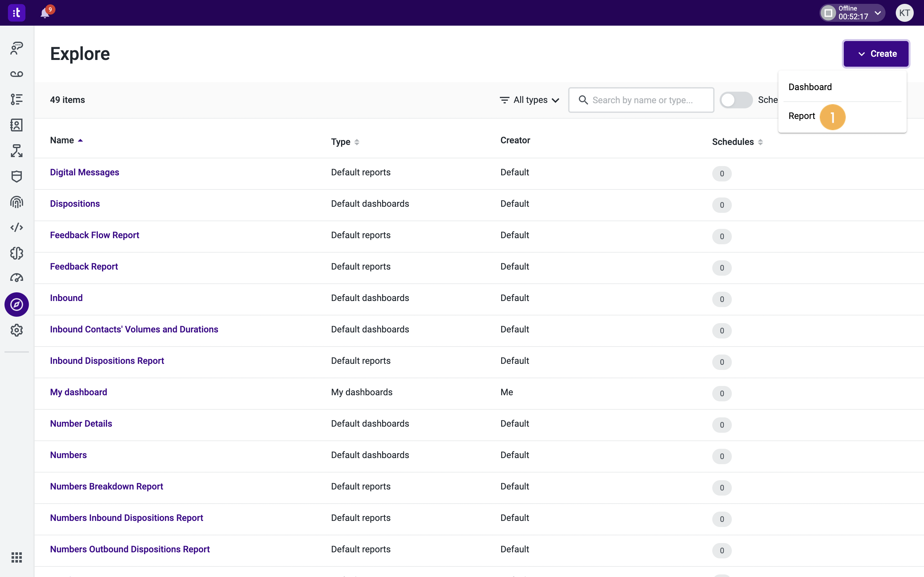Image resolution: width=924 pixels, height=577 pixels.
Task: Open the Conversations sidebar icon
Action: 16,48
